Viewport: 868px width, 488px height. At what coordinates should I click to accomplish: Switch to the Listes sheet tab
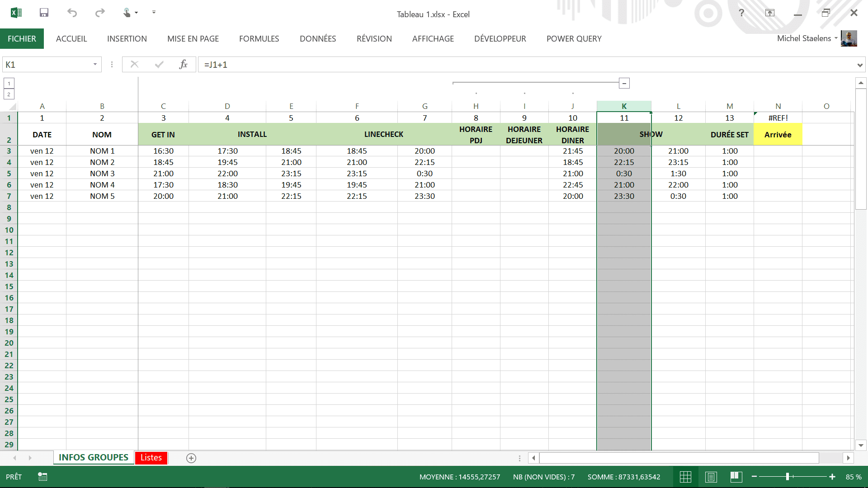click(151, 458)
